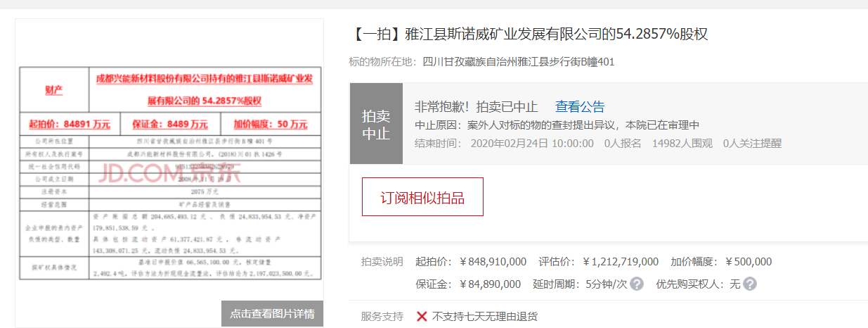Click the 拍卖说明 label
Image resolution: width=868 pixels, height=328 pixels.
point(382,262)
